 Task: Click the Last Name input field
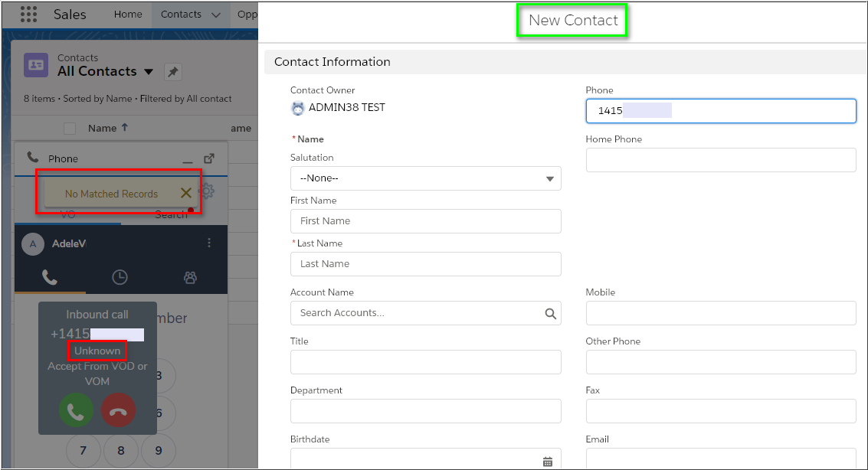coord(425,264)
